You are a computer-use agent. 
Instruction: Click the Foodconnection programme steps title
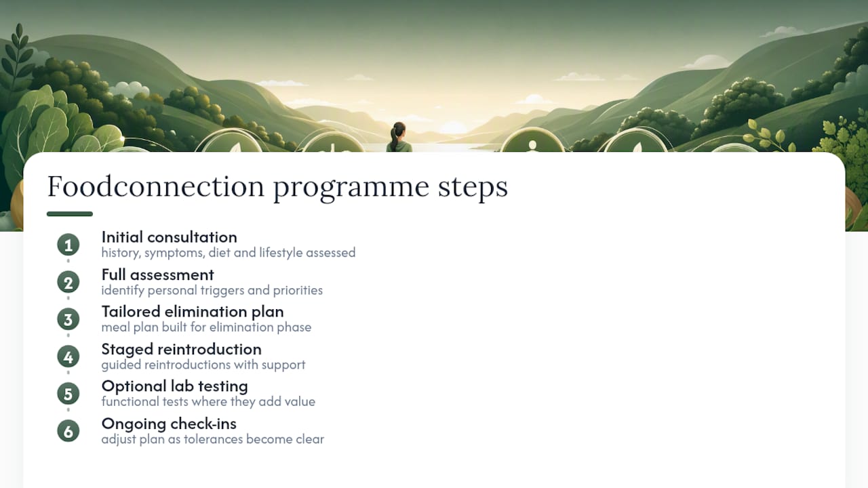coord(277,187)
